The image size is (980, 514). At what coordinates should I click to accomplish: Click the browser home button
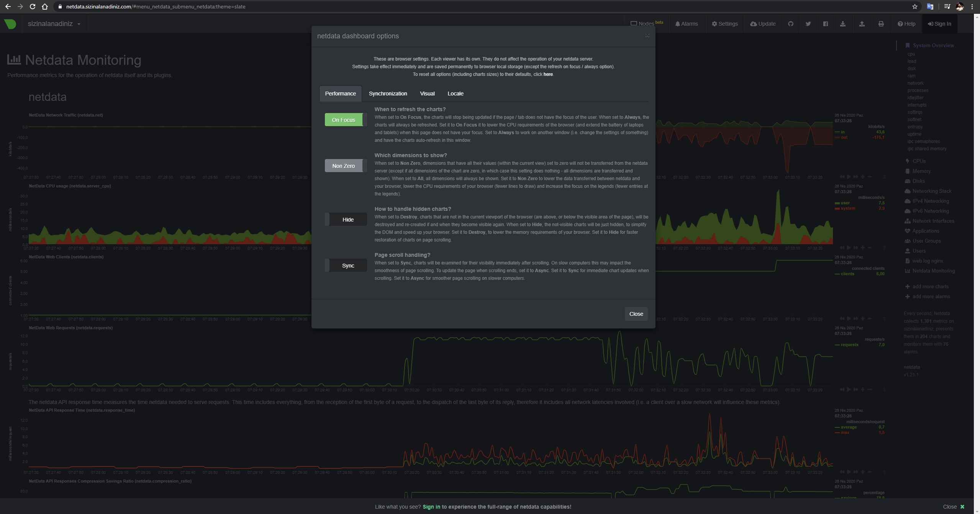[45, 7]
